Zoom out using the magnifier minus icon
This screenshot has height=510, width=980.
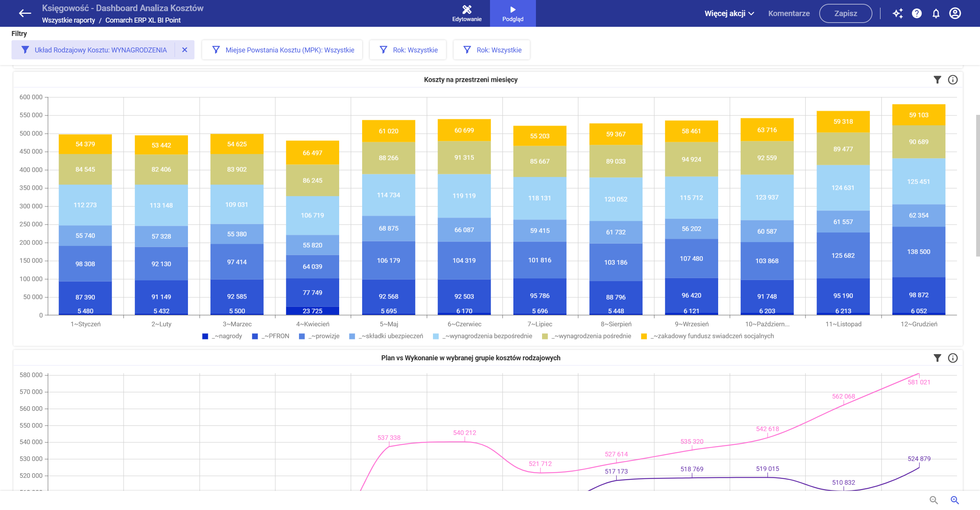[x=934, y=500]
